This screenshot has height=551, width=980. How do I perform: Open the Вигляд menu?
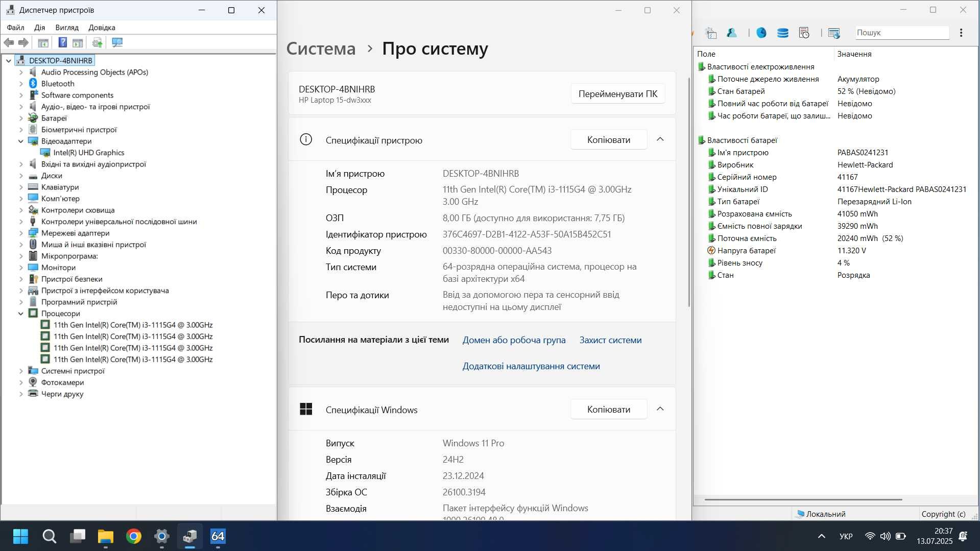(x=67, y=28)
